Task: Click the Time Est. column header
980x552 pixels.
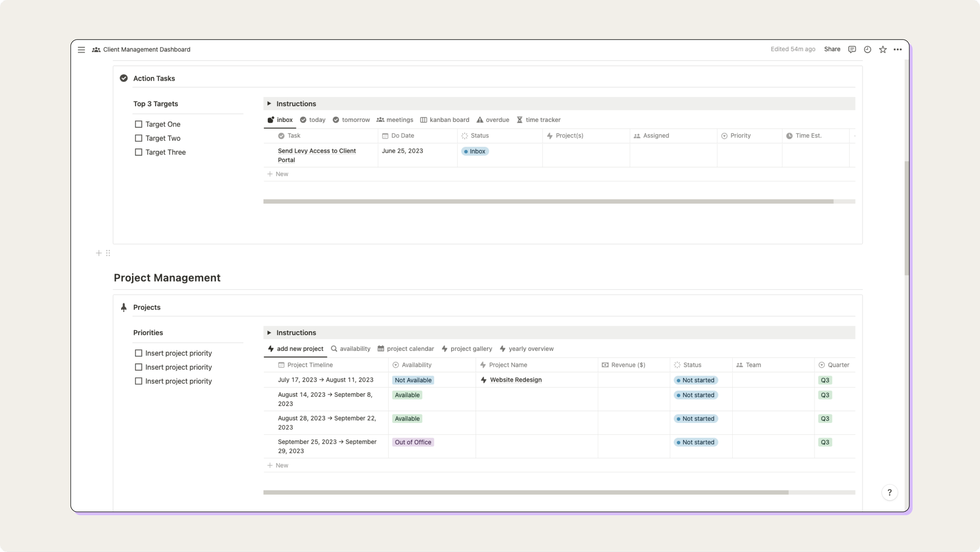Action: tap(816, 136)
